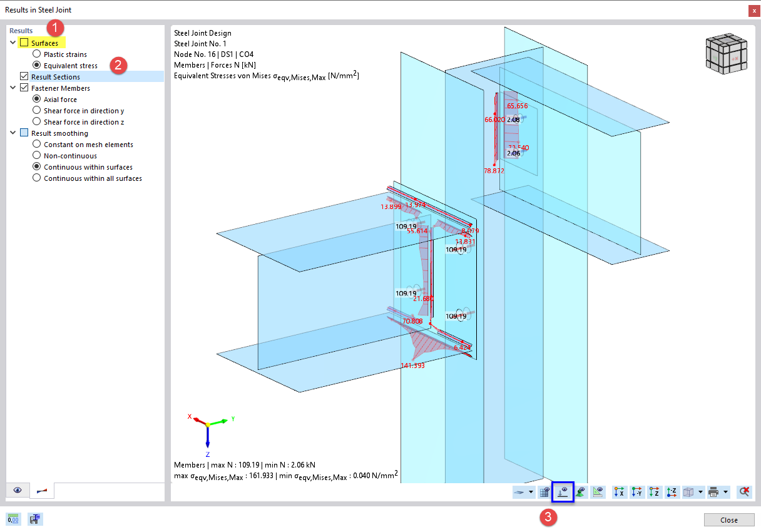Select the Display Result Values icon
The width and height of the screenshot is (761, 532).
562,492
